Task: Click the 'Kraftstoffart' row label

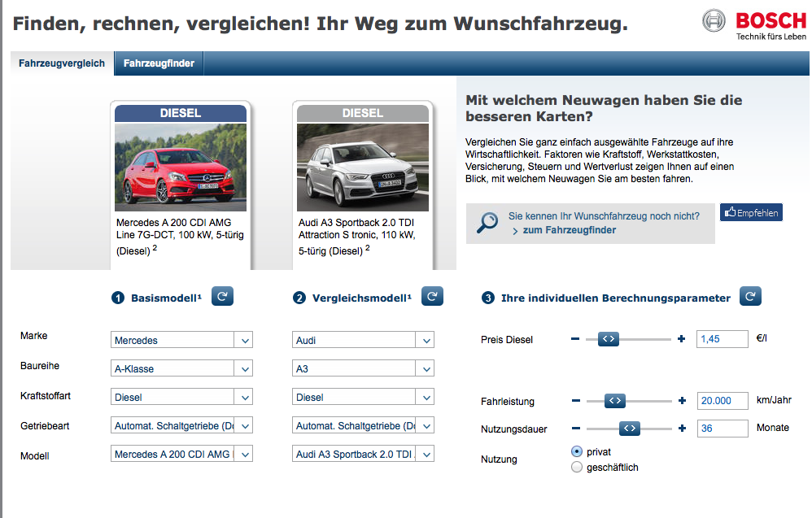Action: point(46,396)
